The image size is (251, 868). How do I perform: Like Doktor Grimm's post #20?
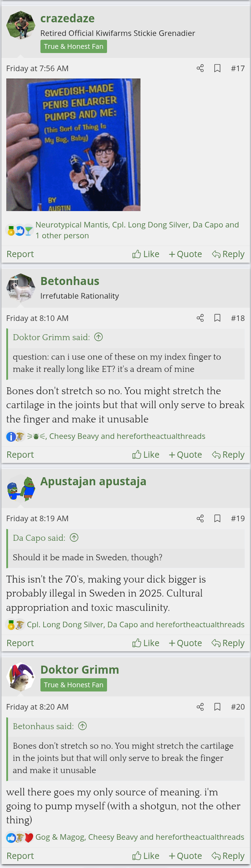pyautogui.click(x=146, y=856)
